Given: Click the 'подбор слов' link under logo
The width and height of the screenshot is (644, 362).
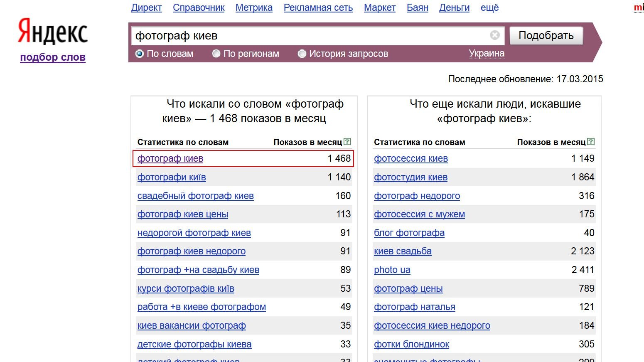Looking at the screenshot, I should [x=53, y=57].
